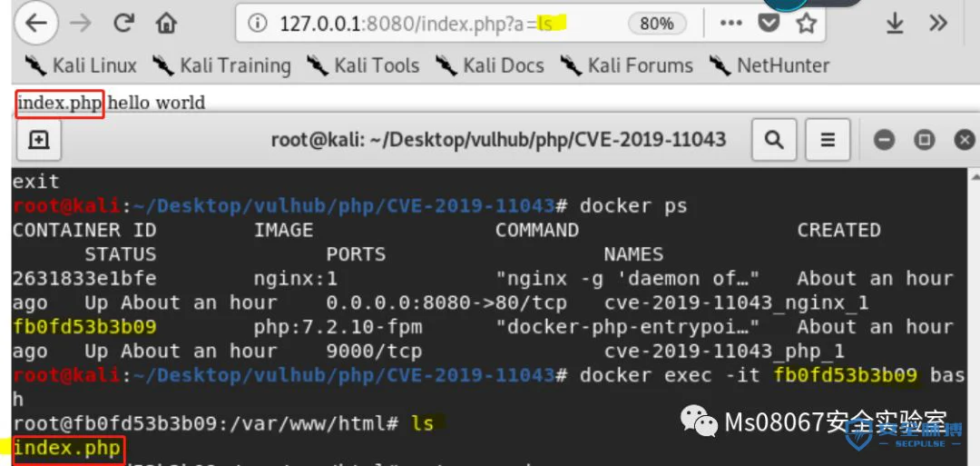Save page to Pocket
This screenshot has width=980, height=466.
pos(769,24)
